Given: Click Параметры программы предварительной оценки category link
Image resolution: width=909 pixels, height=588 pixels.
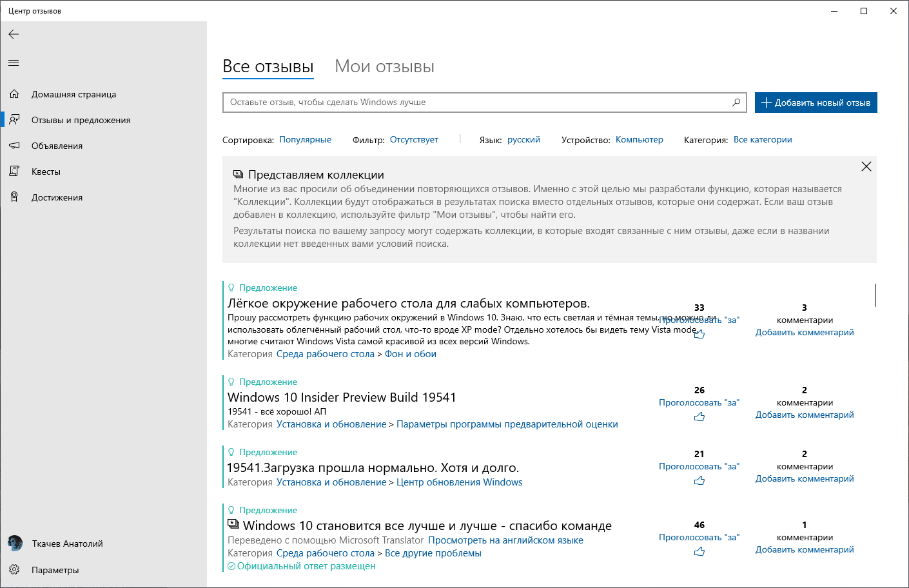Looking at the screenshot, I should [507, 424].
